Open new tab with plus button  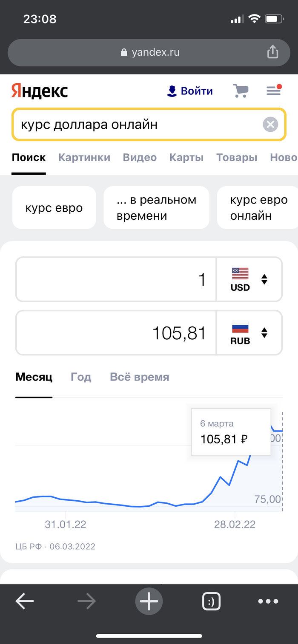149,601
